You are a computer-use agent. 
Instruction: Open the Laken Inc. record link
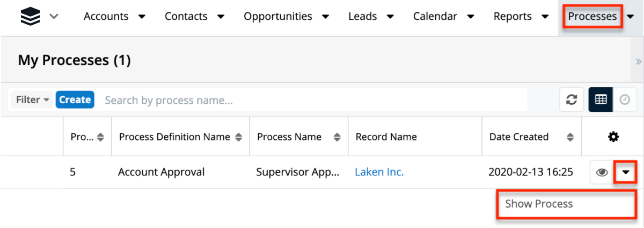(x=379, y=173)
